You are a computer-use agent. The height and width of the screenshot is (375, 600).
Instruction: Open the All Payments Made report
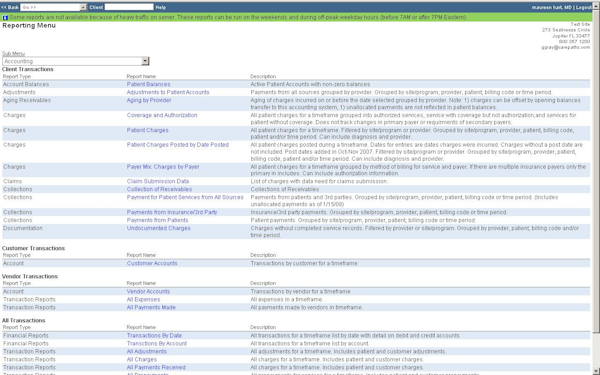(x=151, y=308)
